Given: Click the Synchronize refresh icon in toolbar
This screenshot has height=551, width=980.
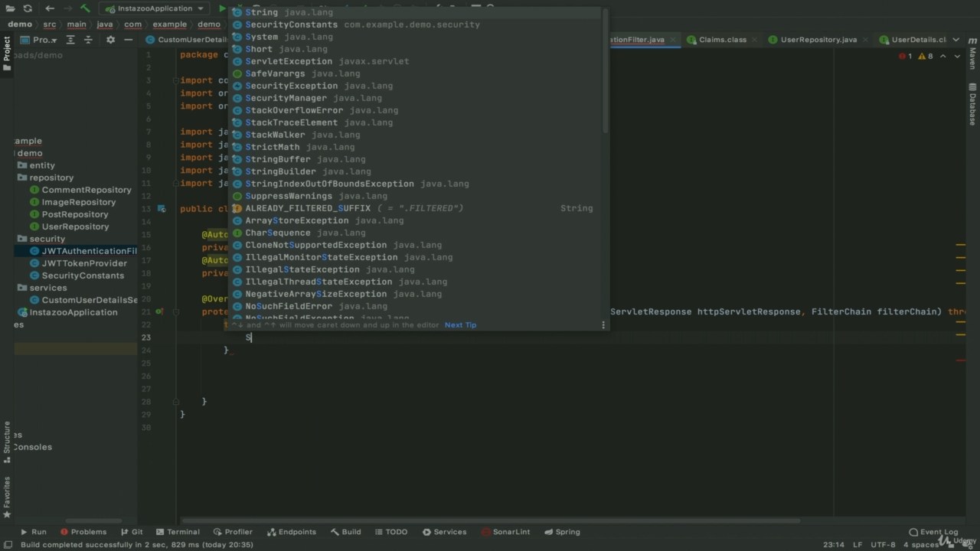Looking at the screenshot, I should tap(28, 8).
